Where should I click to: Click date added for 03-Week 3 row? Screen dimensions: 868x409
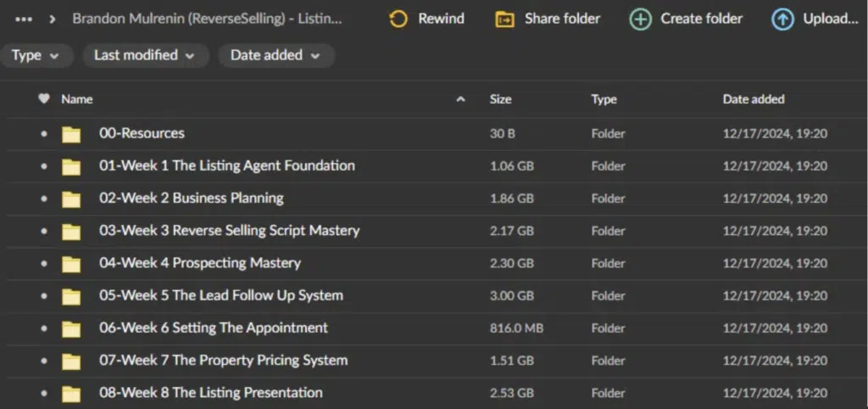[775, 231]
